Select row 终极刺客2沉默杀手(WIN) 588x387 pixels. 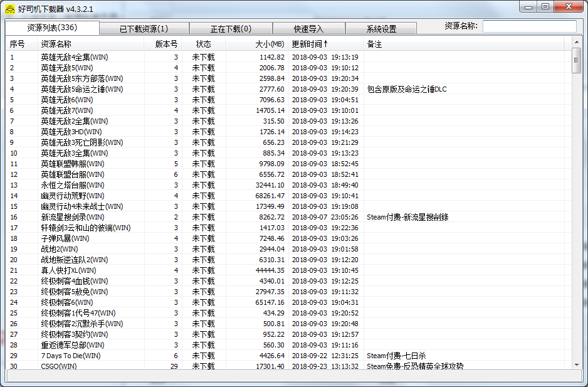(x=288, y=324)
